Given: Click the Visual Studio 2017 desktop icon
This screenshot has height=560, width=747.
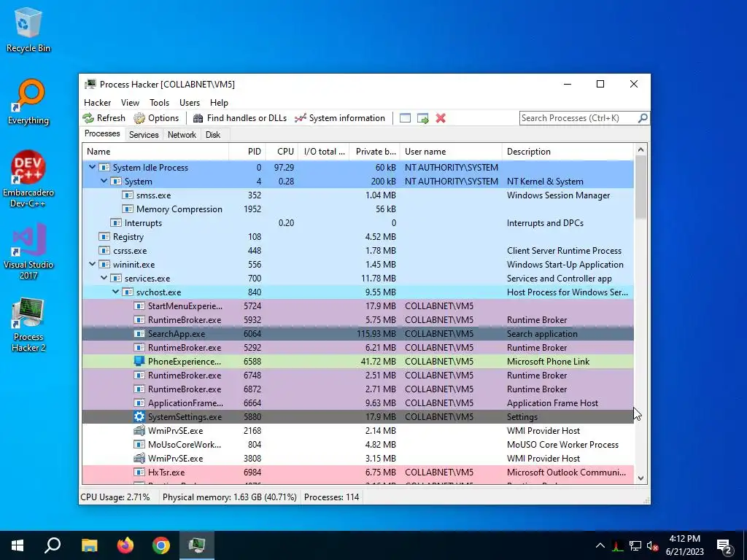Looking at the screenshot, I should tap(28, 252).
